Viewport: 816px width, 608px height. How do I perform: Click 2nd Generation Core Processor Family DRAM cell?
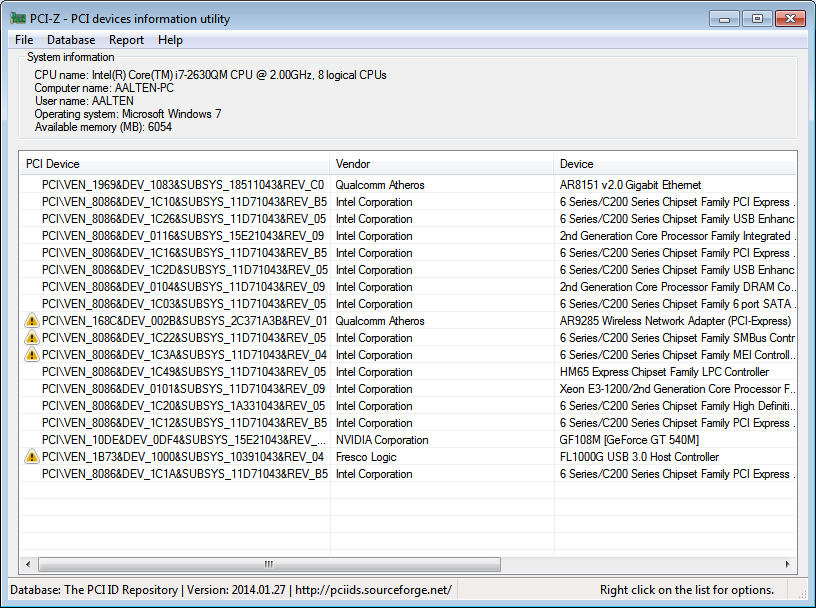click(x=677, y=287)
